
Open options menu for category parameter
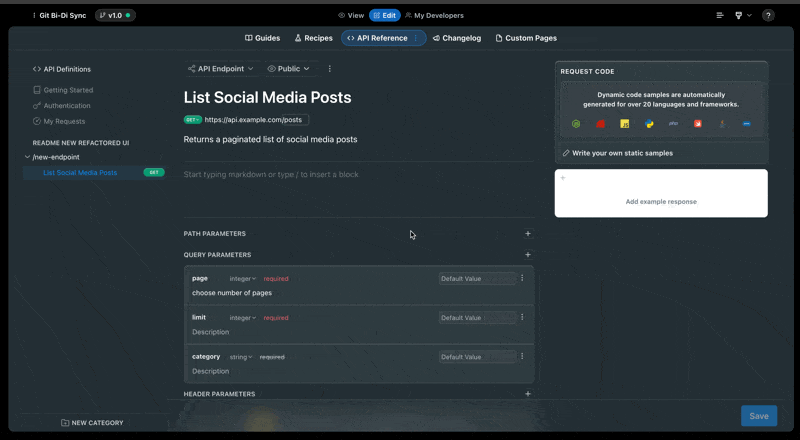pyautogui.click(x=522, y=356)
